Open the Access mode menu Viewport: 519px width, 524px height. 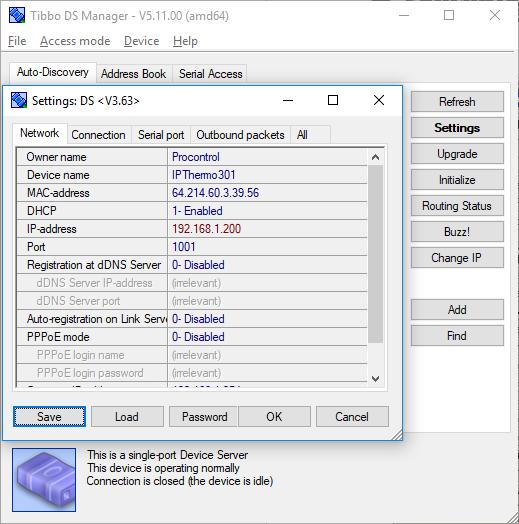(x=75, y=41)
